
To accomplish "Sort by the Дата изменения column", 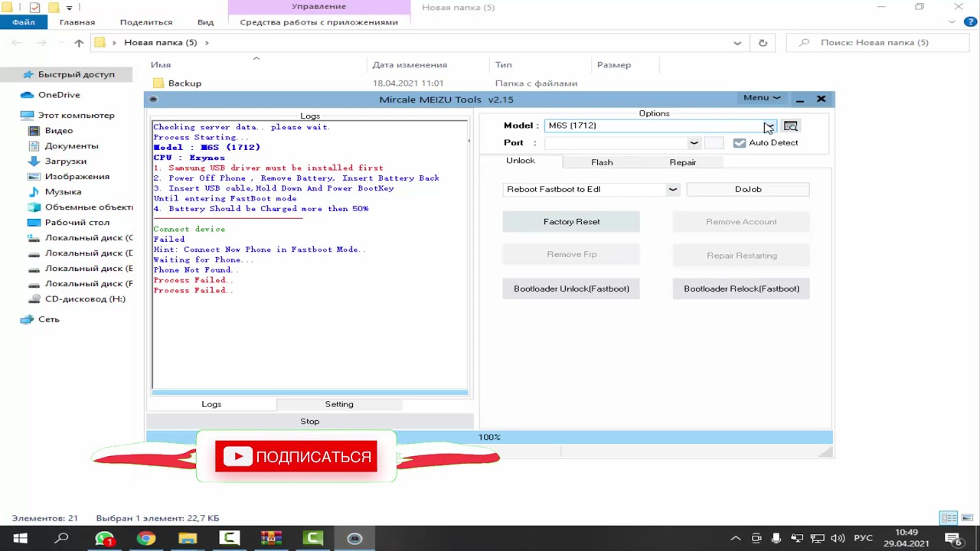I will 410,65.
